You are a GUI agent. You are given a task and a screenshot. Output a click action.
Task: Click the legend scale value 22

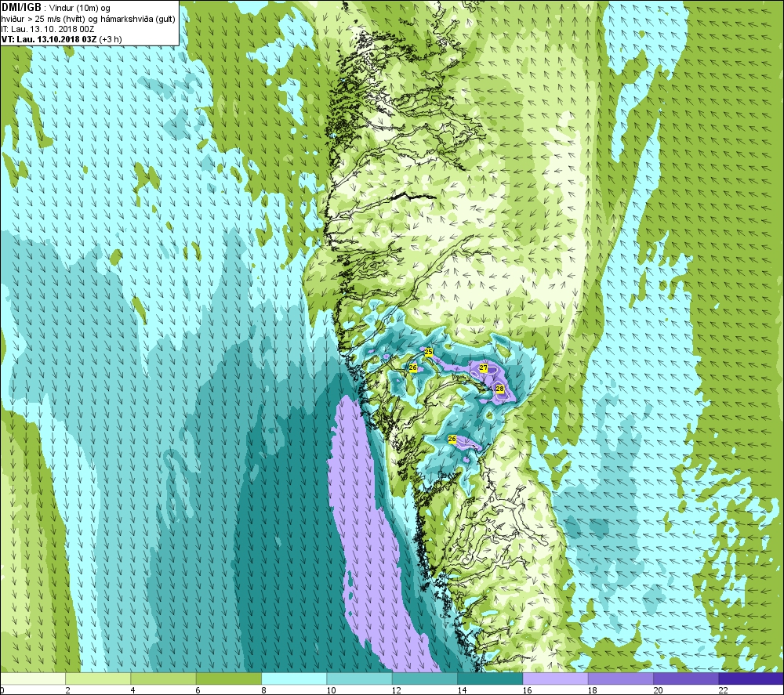tap(723, 690)
